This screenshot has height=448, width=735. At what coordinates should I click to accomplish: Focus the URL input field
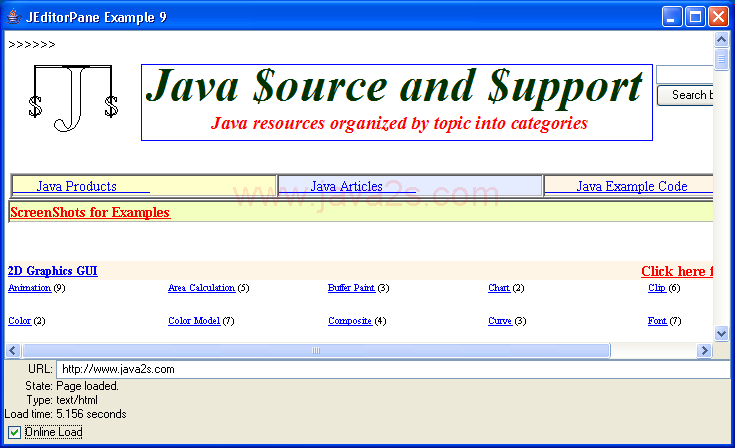(x=393, y=369)
